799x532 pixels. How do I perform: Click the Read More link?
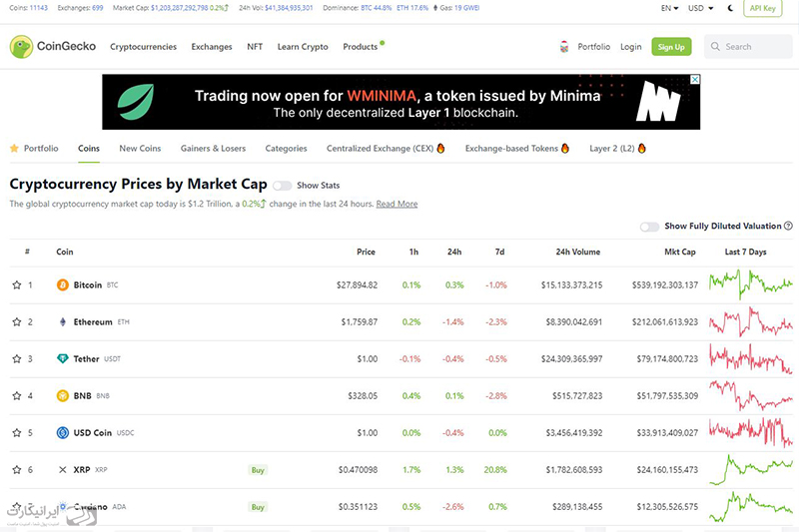397,204
